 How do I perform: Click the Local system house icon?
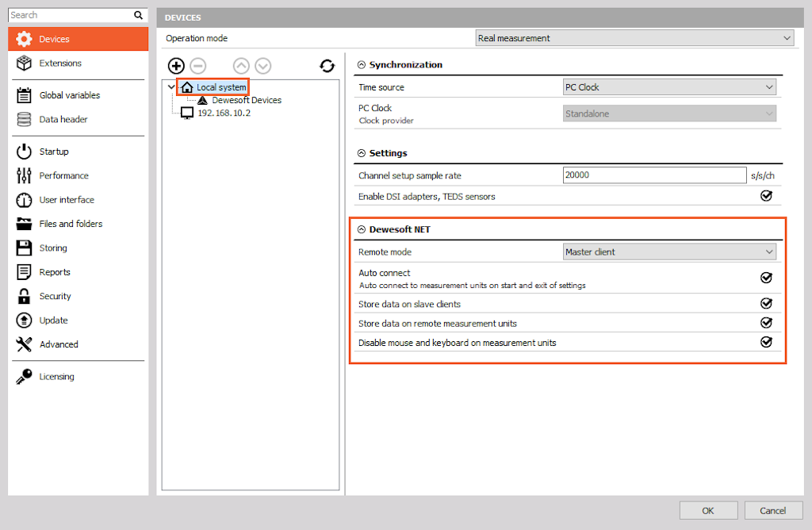[x=187, y=87]
